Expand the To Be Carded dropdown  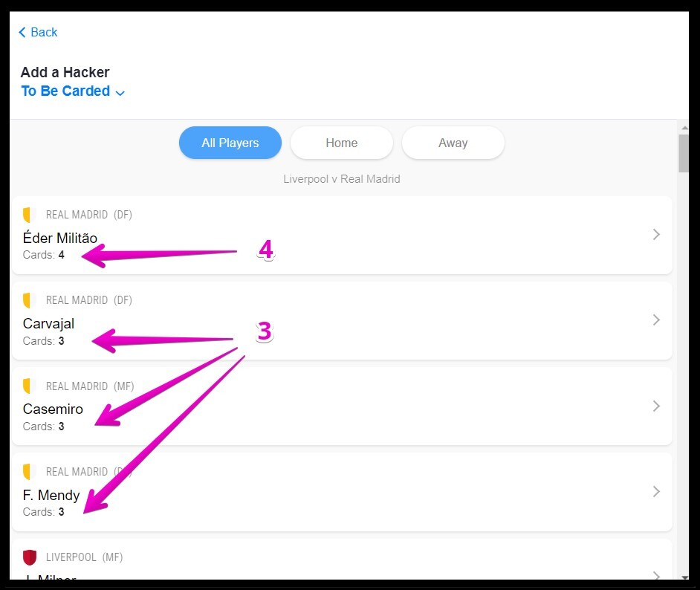tap(73, 91)
